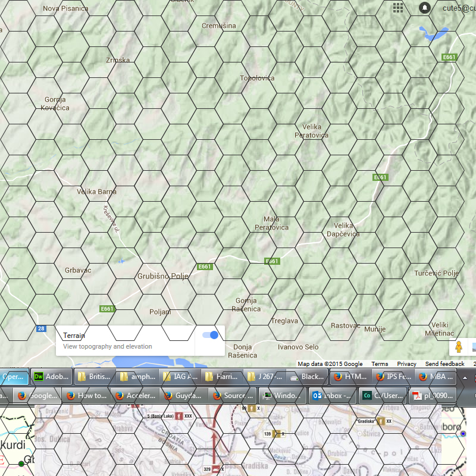Open the pl_0090... PDF taskbar button
476x476 pixels.
[433, 396]
